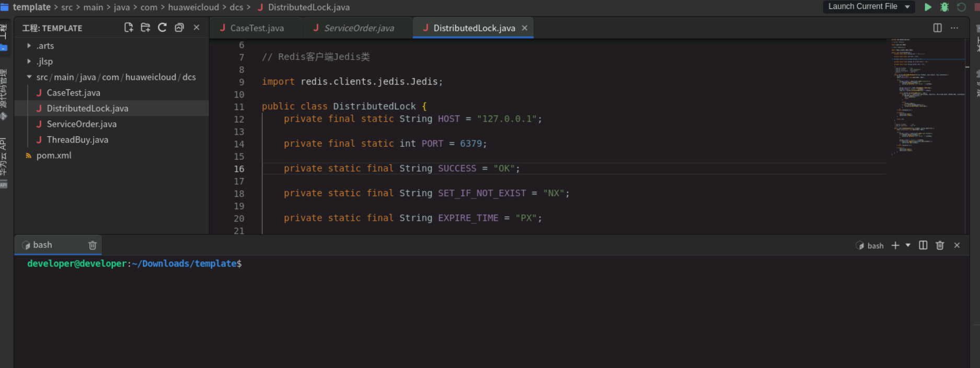
Task: Kill the terminal using the right-side trash icon
Action: coord(940,245)
